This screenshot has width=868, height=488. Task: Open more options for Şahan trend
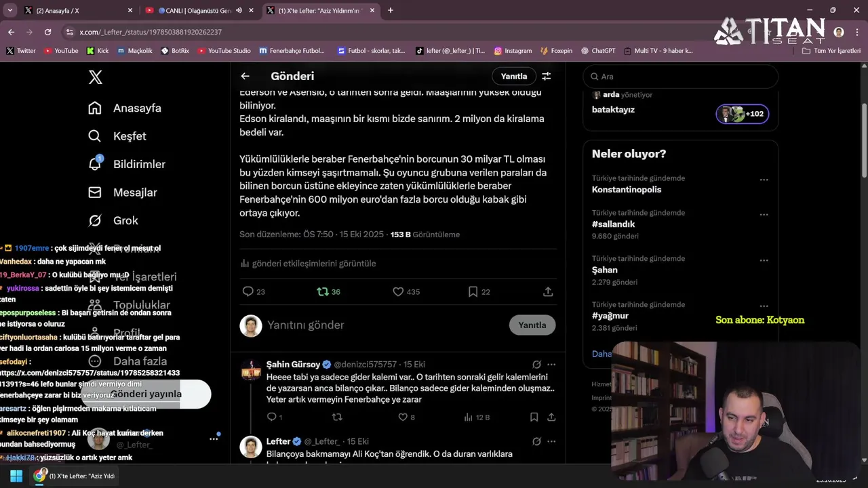pos(764,260)
